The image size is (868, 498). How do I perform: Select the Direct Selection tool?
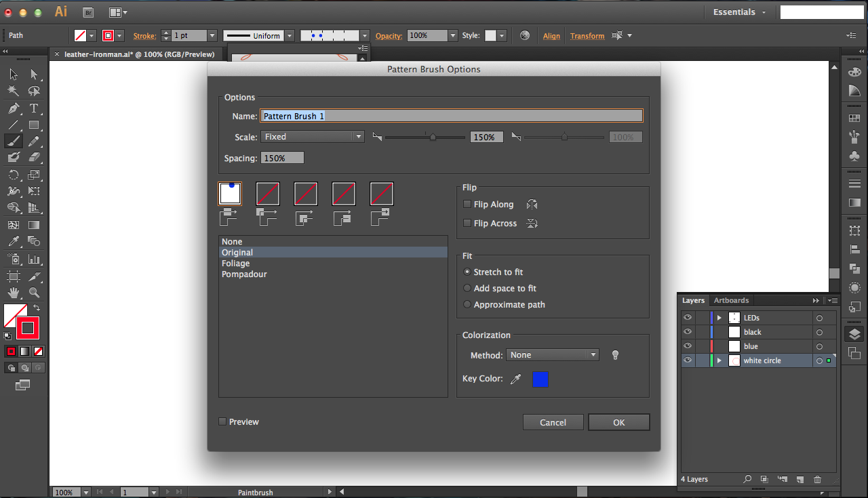pos(34,75)
